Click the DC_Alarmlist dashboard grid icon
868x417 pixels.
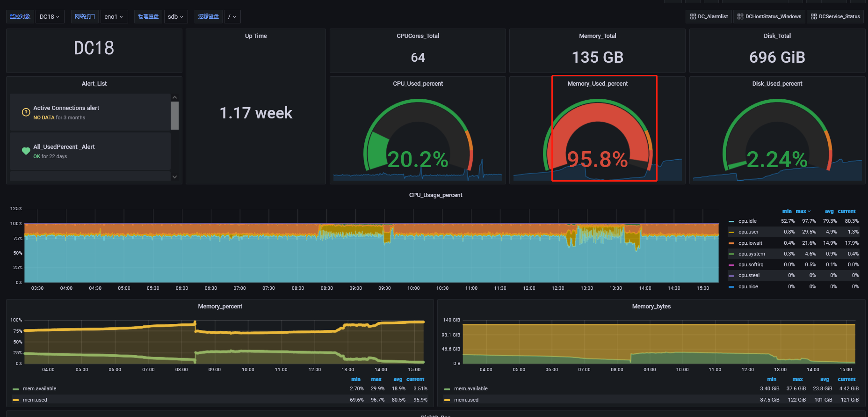[x=693, y=16]
